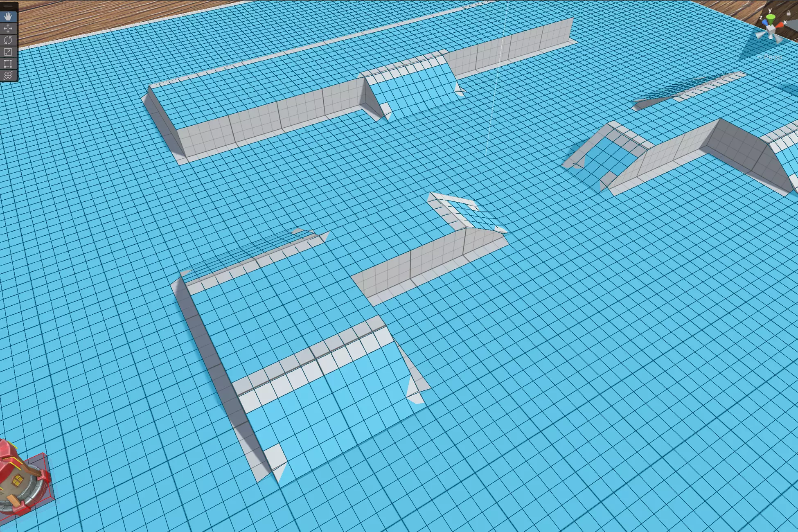Click the gray right-facing gizmo cone
Screen dimensions: 798x532
coord(778,39)
